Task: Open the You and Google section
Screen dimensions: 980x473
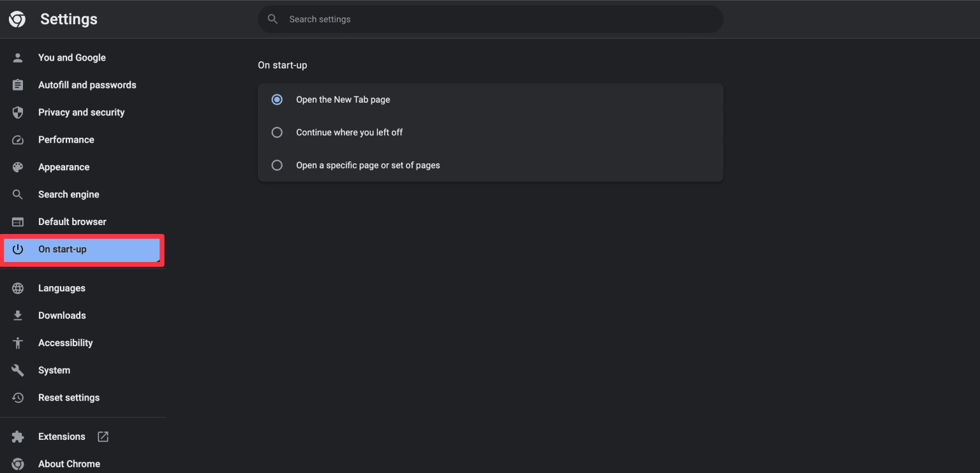Action: click(x=72, y=57)
